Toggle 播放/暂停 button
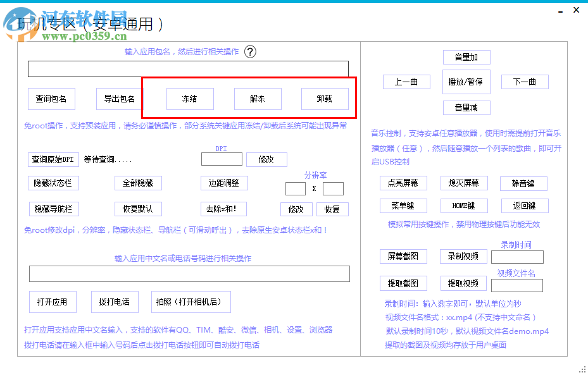The width and height of the screenshot is (588, 375). coord(466,82)
